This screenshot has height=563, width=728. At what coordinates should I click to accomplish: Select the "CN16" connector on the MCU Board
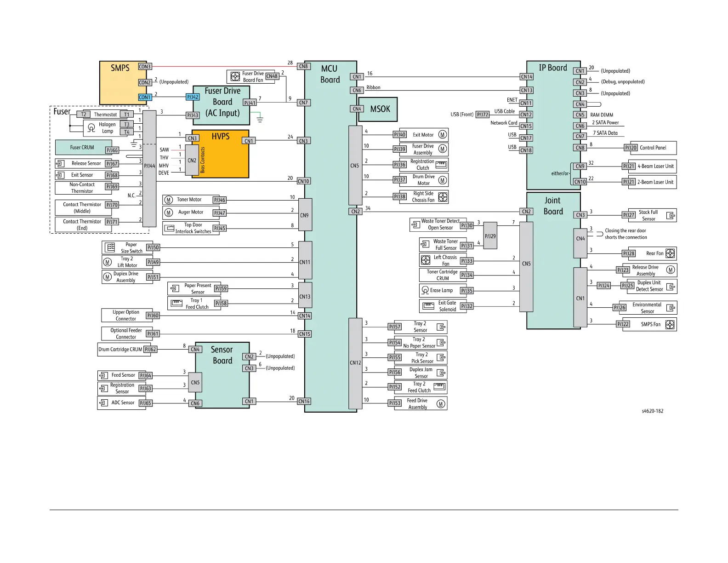click(304, 402)
